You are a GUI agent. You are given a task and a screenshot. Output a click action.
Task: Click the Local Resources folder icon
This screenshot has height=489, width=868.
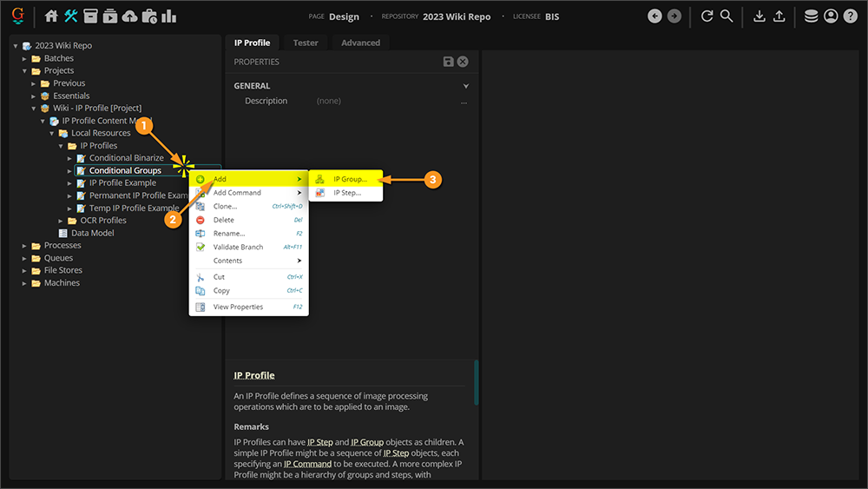pos(63,134)
